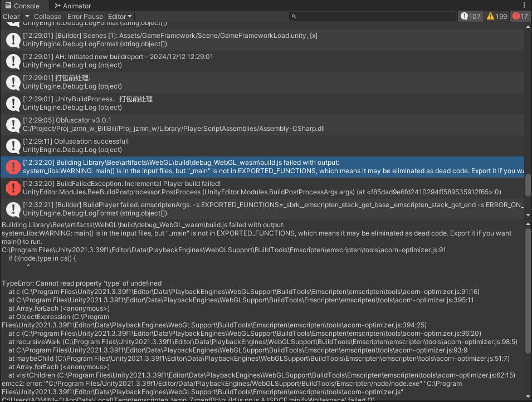
Task: Select the 'Obfuscation successful!' log entry text
Action: pos(76,141)
